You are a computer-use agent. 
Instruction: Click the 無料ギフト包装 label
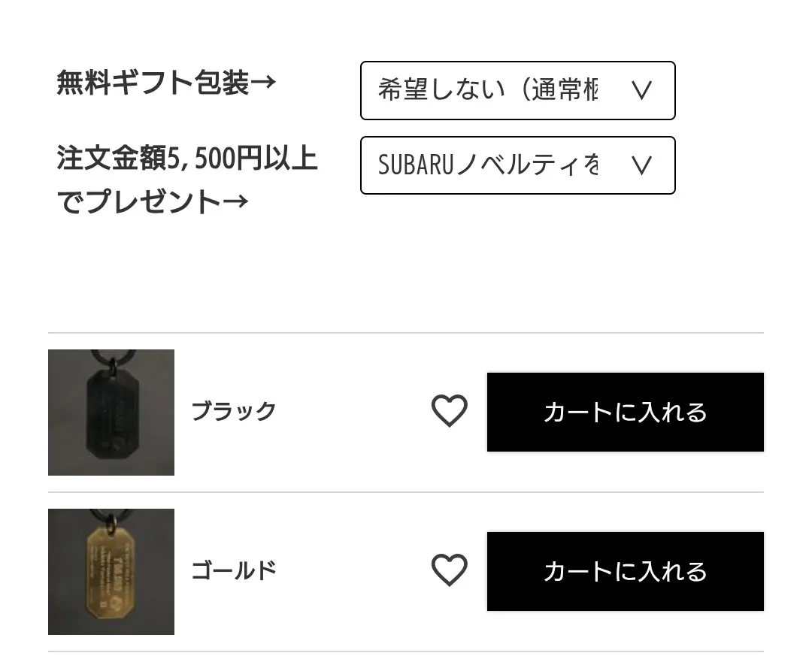point(152,83)
